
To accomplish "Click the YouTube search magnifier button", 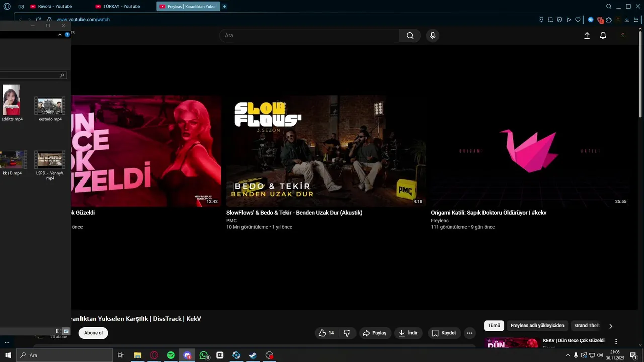I will [410, 35].
